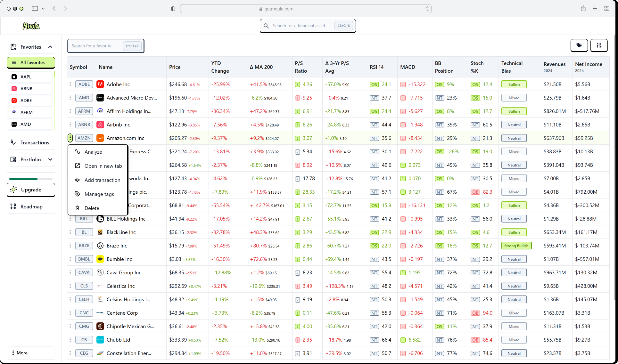
Task: Click Celestica Inc name
Action: tap(120, 286)
